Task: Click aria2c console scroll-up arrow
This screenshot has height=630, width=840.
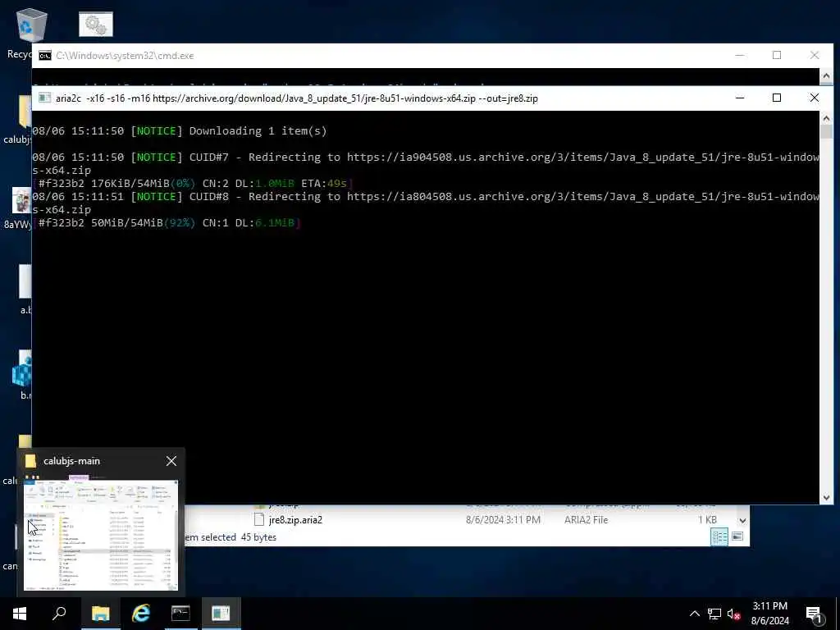Action: pos(826,118)
